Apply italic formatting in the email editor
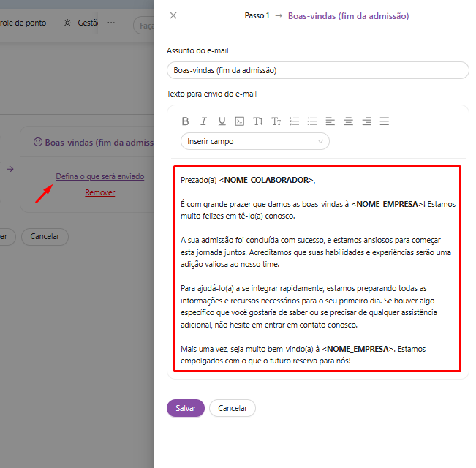The width and height of the screenshot is (476, 468). pyautogui.click(x=204, y=121)
